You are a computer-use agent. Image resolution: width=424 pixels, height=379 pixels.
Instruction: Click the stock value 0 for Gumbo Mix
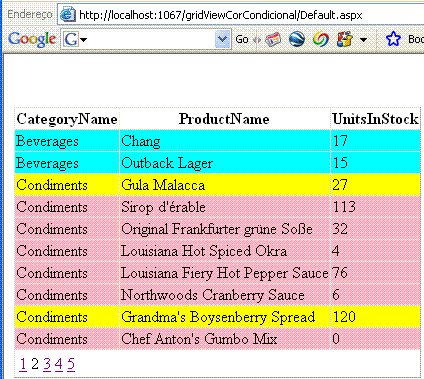point(336,339)
